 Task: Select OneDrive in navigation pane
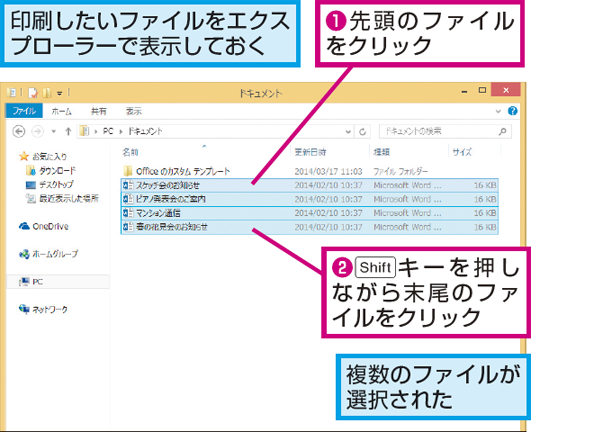pyautogui.click(x=44, y=226)
